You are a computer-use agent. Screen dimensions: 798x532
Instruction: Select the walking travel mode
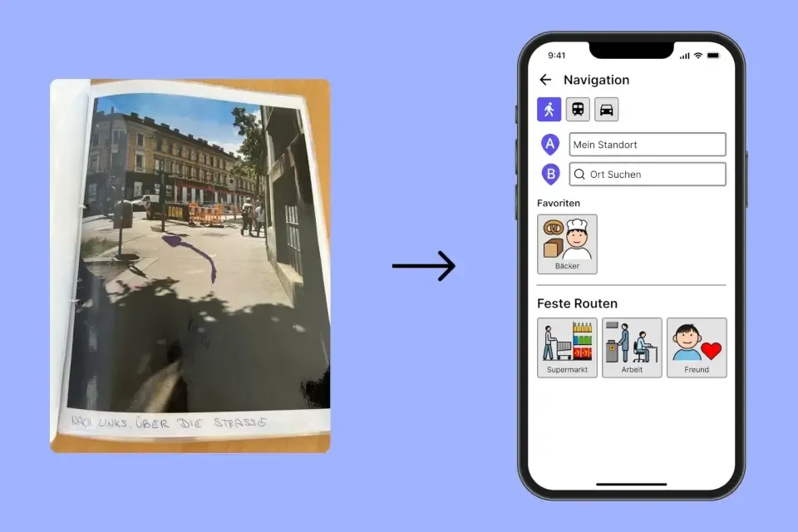pos(549,110)
